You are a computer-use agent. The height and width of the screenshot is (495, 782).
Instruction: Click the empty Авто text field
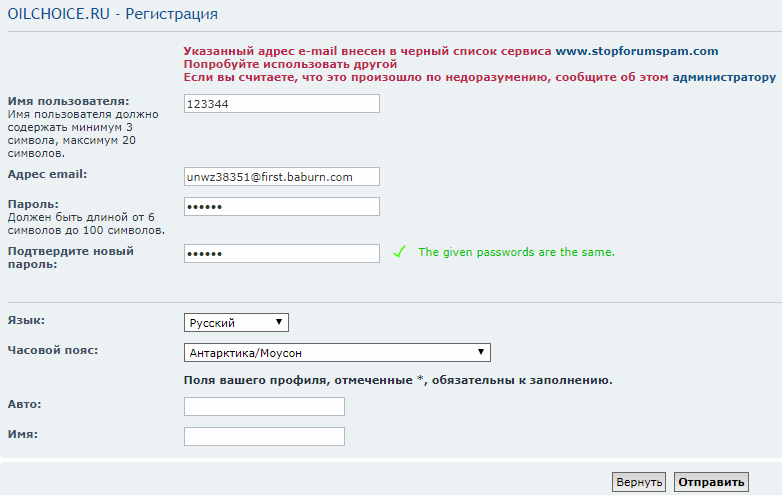pyautogui.click(x=264, y=406)
